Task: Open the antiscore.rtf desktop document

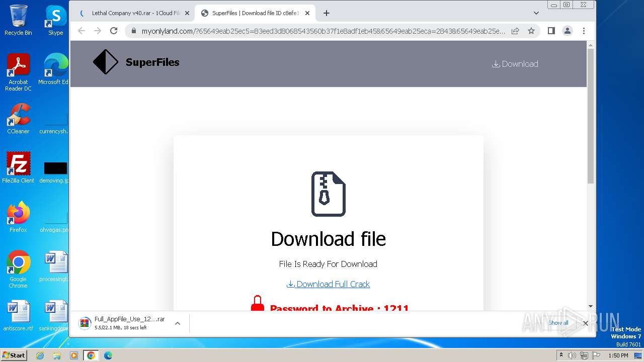Action: click(x=18, y=316)
